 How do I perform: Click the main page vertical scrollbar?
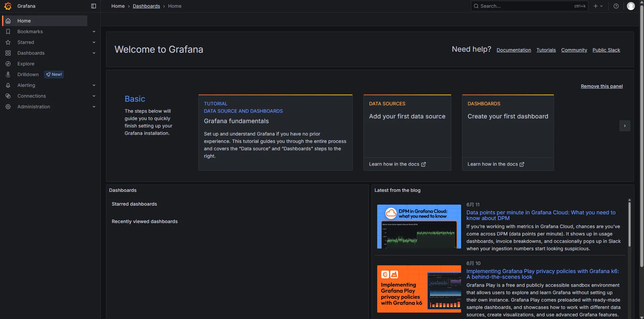pos(642,136)
